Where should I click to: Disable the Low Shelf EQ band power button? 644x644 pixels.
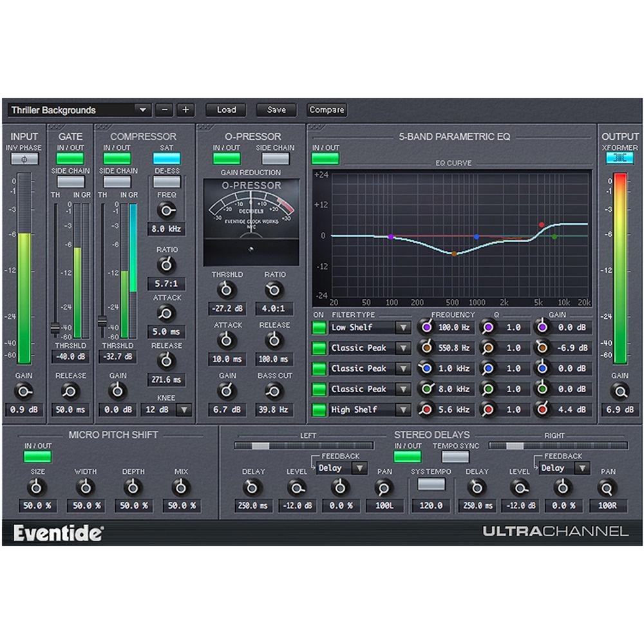(318, 327)
